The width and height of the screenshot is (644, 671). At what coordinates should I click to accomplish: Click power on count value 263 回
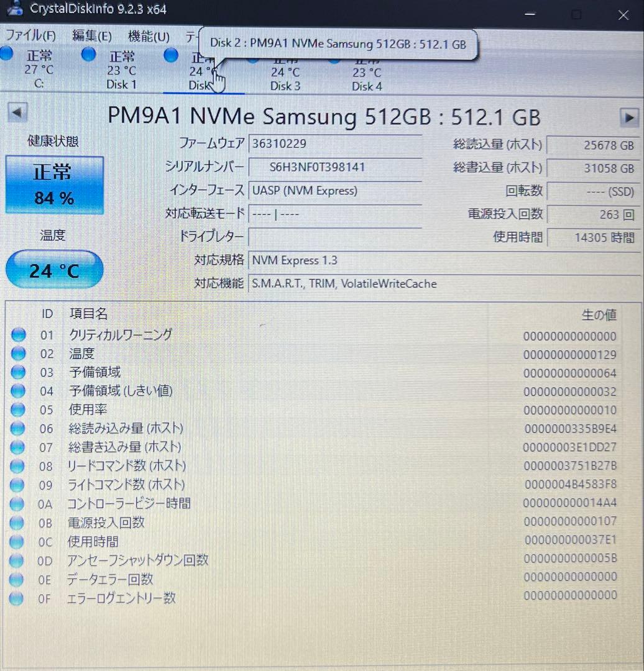click(x=594, y=214)
